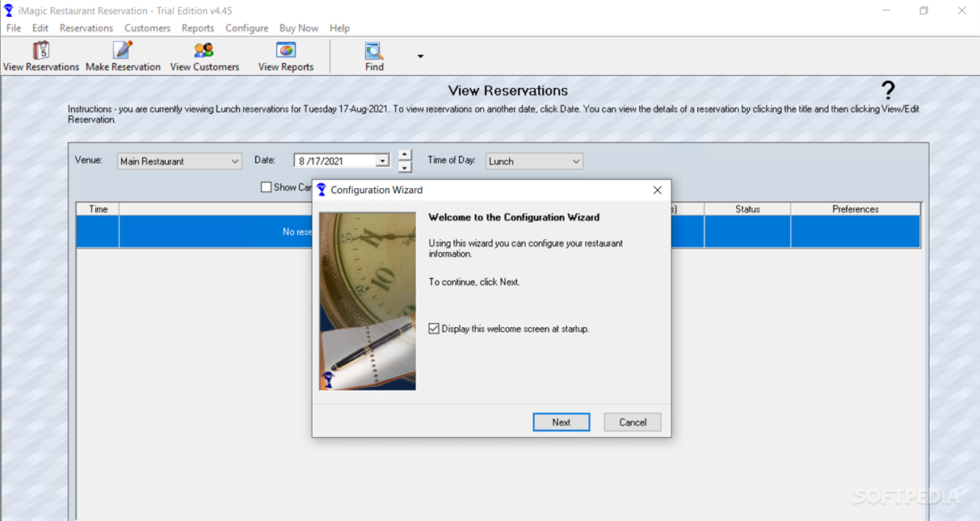
Task: Open the Date picker dropdown arrow
Action: click(x=382, y=162)
